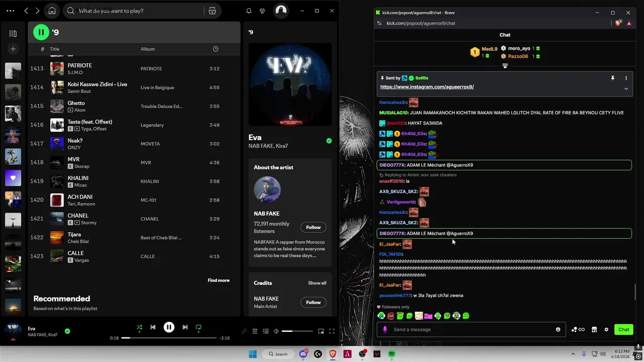Adjust the Spotify volume slider

[296, 331]
